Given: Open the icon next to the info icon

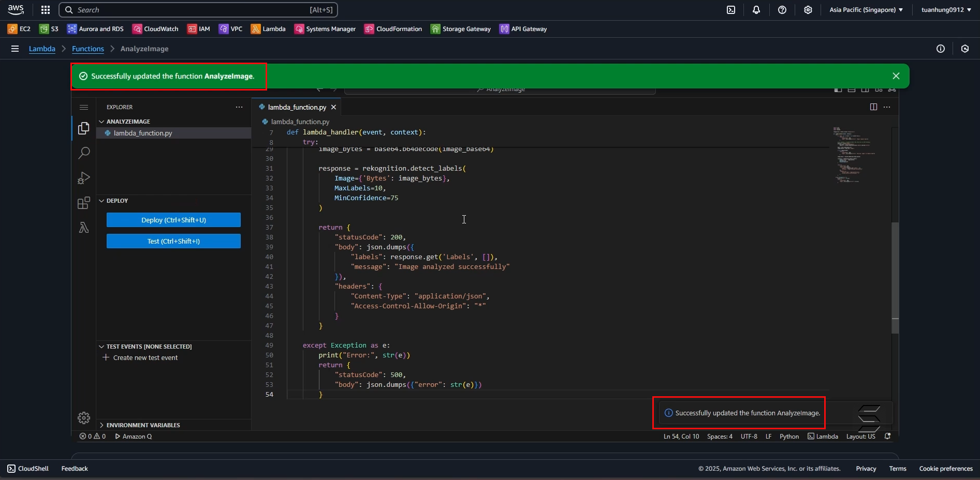Looking at the screenshot, I should 965,49.
